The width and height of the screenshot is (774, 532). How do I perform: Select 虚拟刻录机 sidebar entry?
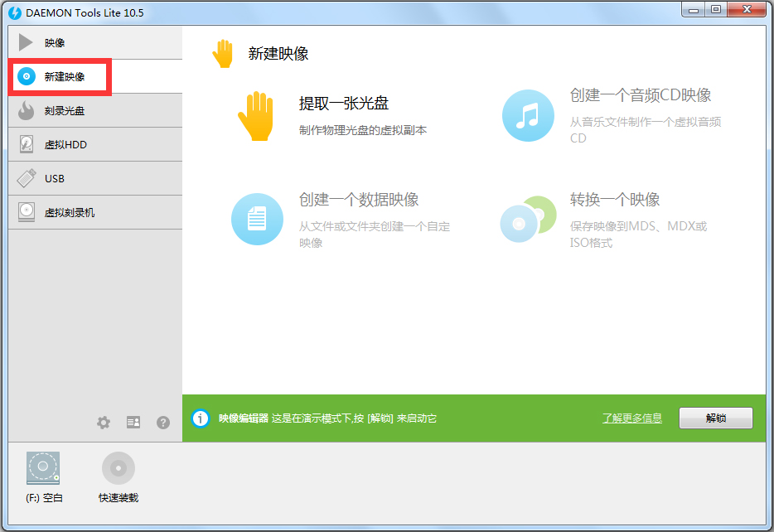tap(95, 212)
